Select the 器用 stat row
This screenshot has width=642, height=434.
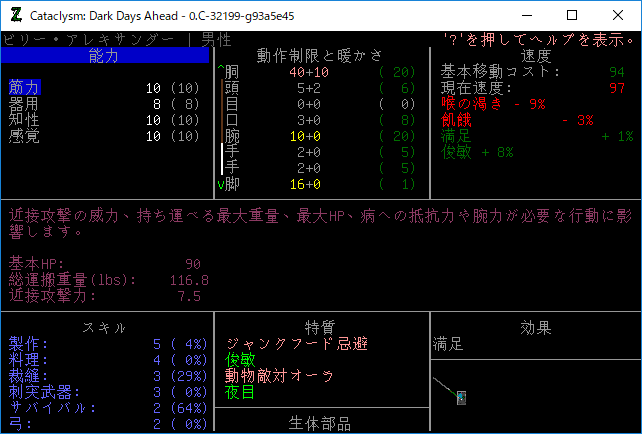coord(24,104)
